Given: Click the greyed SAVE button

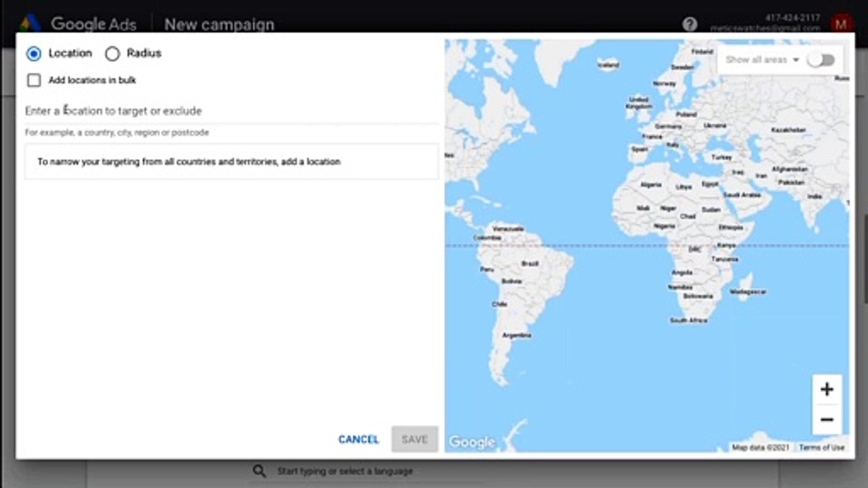Looking at the screenshot, I should click(414, 440).
